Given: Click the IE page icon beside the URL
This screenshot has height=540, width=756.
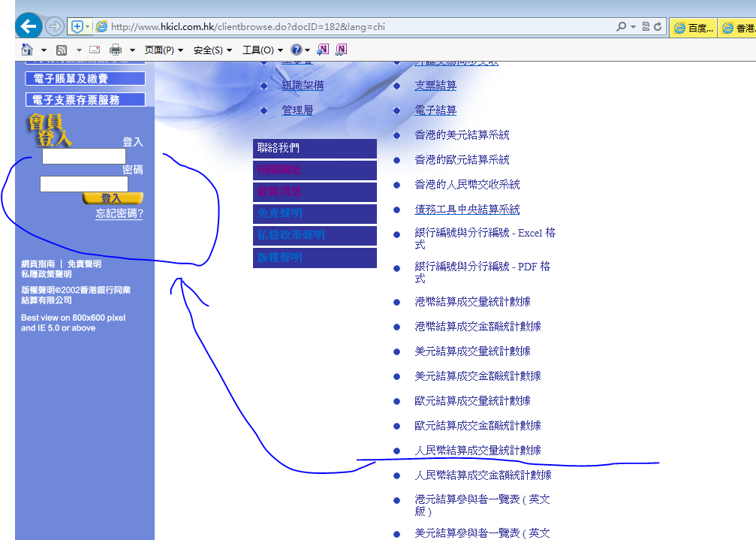Looking at the screenshot, I should click(x=101, y=26).
